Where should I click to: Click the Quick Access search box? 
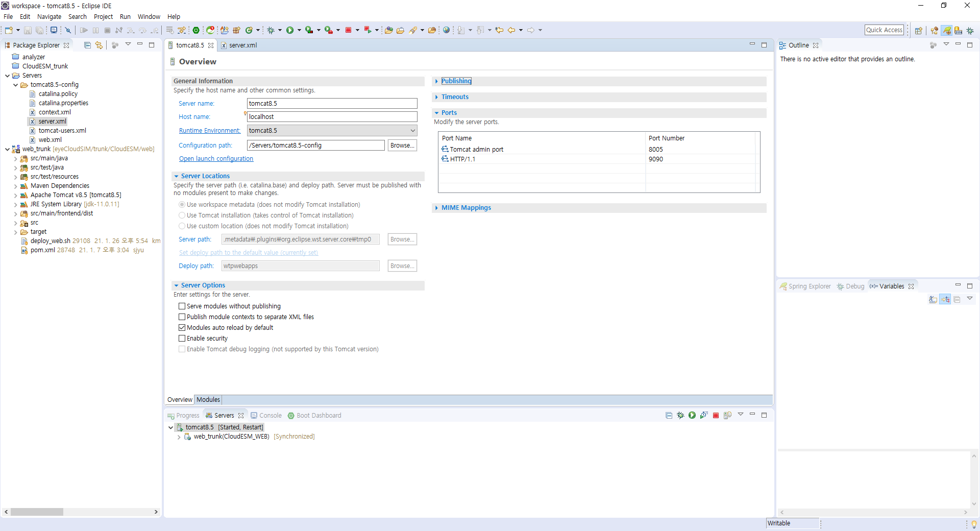[x=884, y=30]
